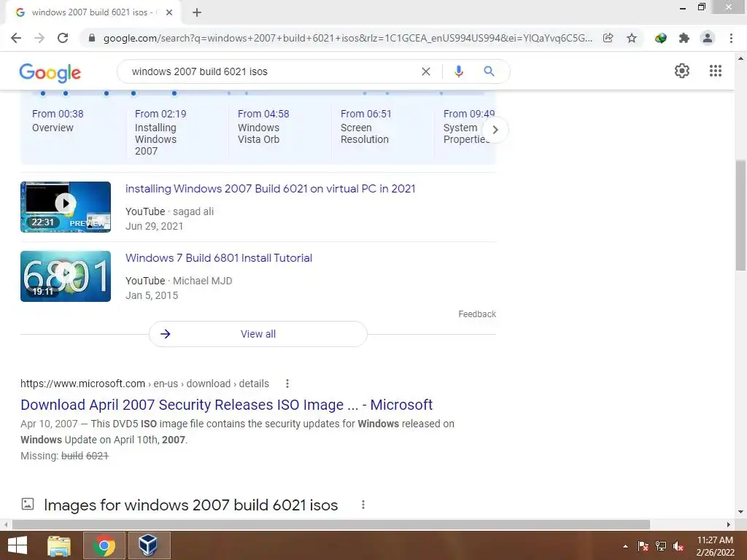Share this page from the address bar
747x560 pixels.
point(608,38)
